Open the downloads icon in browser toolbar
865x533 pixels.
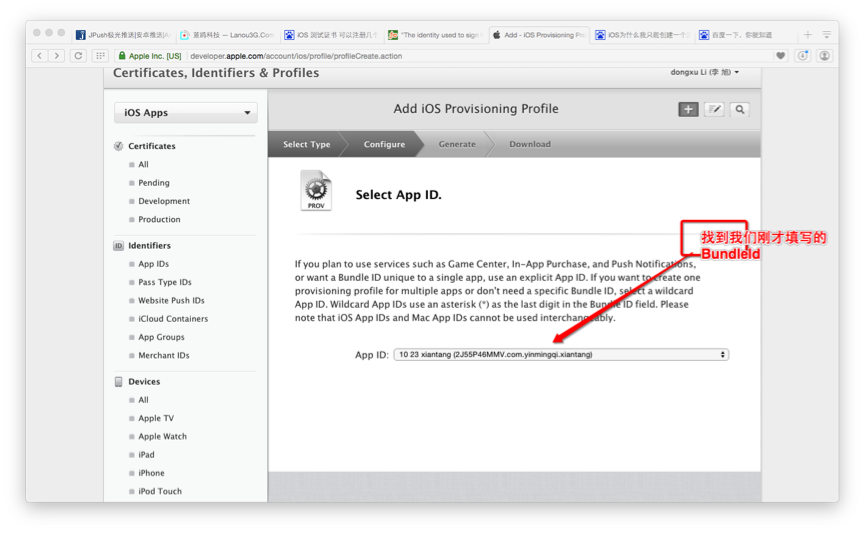(x=803, y=56)
